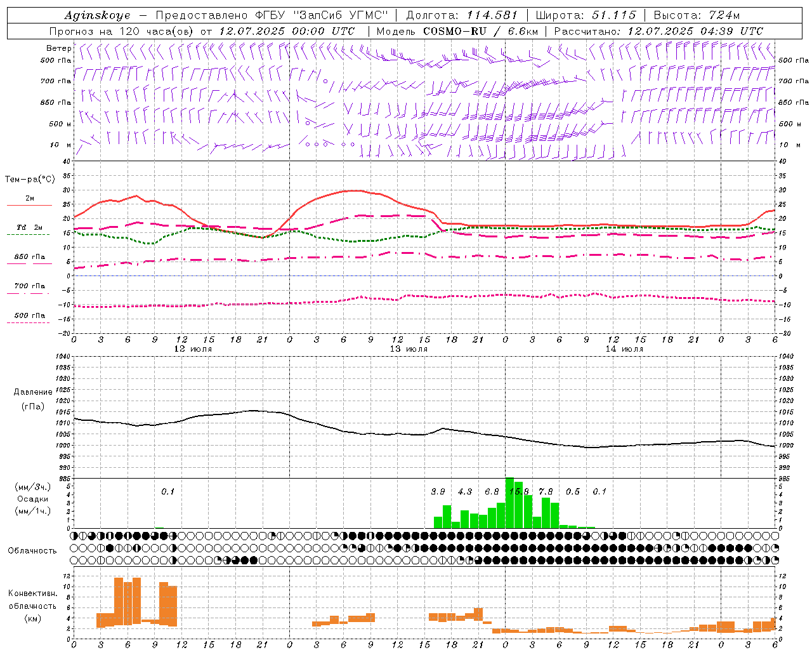The image size is (812, 650).
Task: Select the model name COSMO-RU / 6.6км
Action: [x=480, y=31]
